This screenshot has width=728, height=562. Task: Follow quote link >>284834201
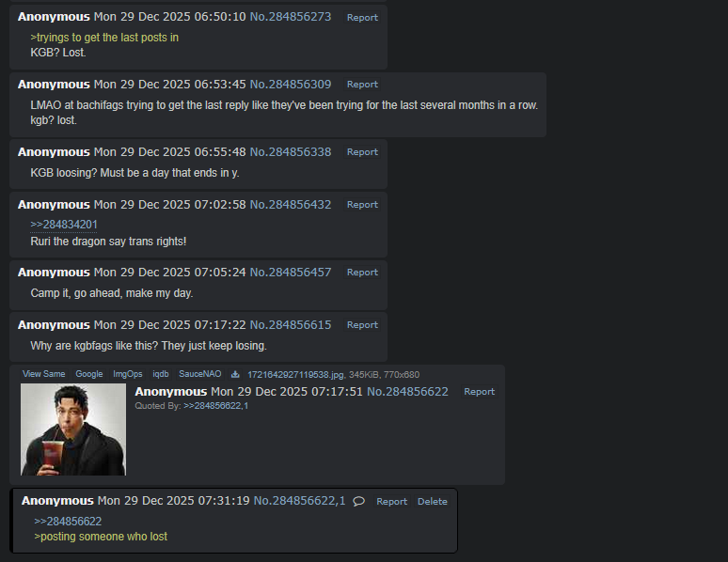(64, 225)
